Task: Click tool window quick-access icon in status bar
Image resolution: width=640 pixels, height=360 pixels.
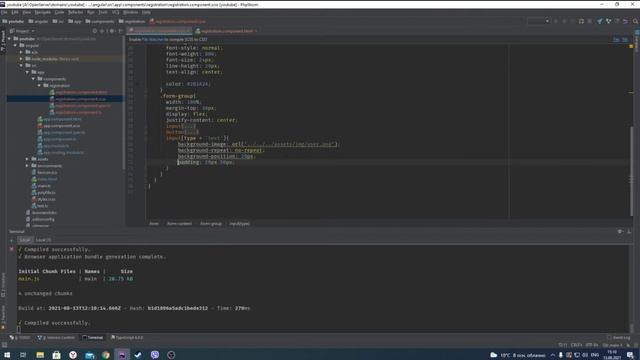Action: (x=4, y=345)
